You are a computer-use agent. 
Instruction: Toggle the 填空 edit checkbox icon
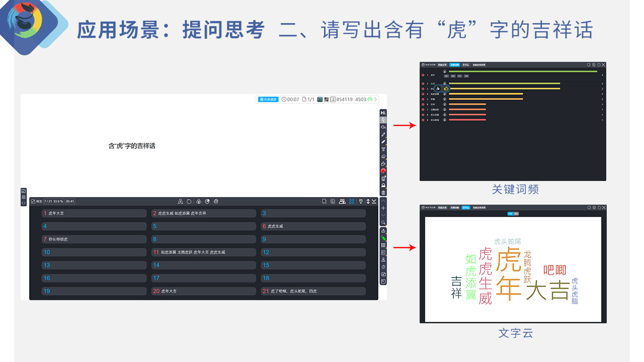click(x=33, y=202)
